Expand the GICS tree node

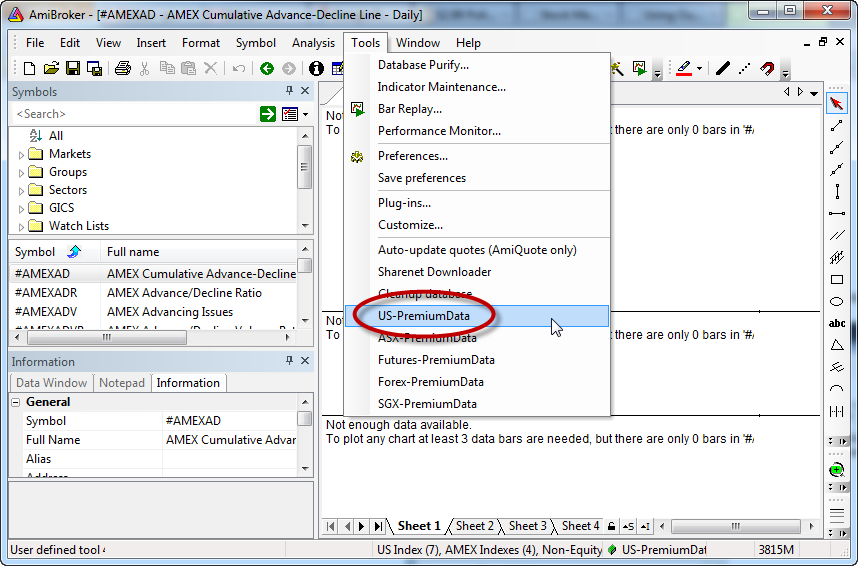tap(21, 210)
